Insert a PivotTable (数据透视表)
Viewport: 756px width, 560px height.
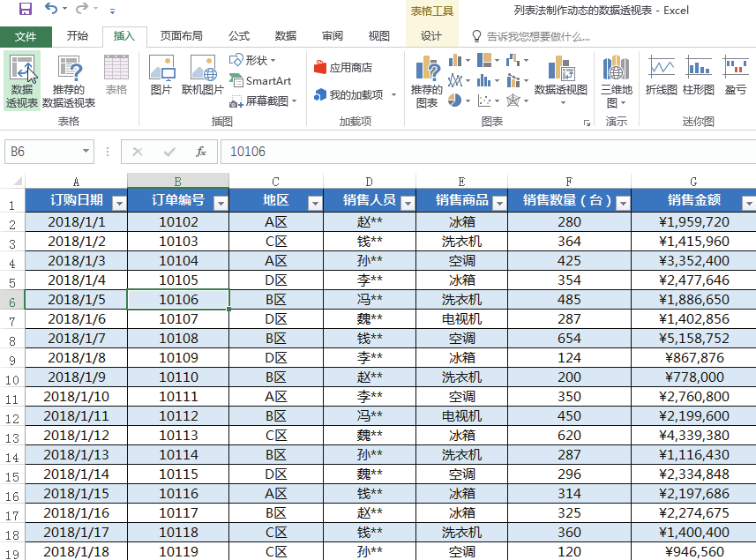[x=22, y=81]
